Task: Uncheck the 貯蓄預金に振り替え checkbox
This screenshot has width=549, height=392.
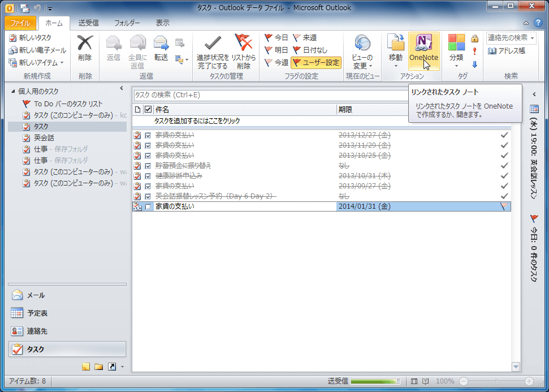Action: (x=148, y=165)
